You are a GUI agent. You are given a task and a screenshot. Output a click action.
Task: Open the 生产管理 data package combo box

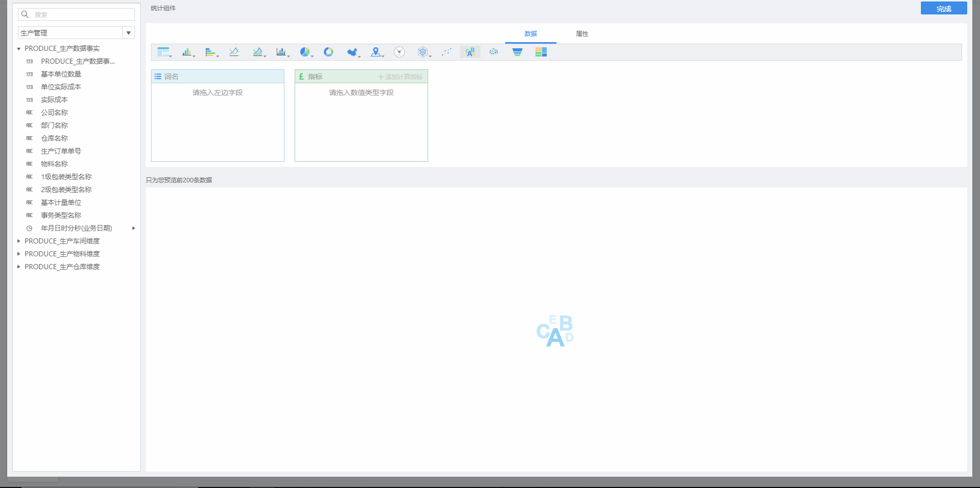[76, 33]
